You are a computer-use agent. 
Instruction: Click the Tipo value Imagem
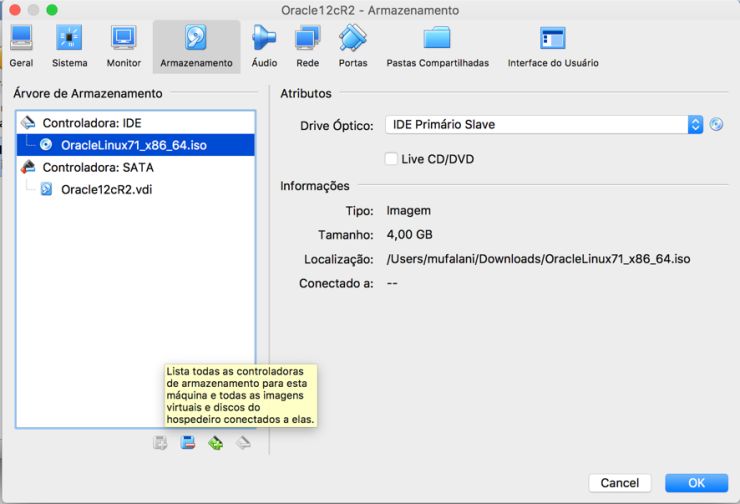tap(408, 210)
